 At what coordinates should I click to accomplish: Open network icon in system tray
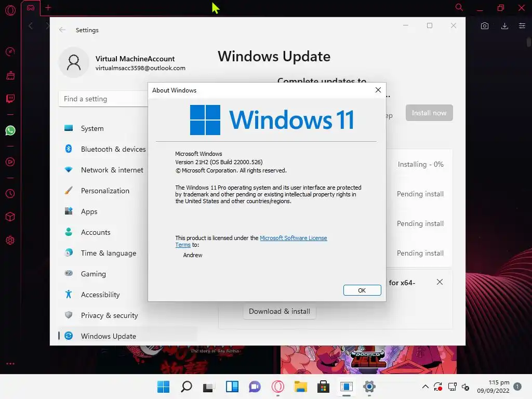(452, 387)
